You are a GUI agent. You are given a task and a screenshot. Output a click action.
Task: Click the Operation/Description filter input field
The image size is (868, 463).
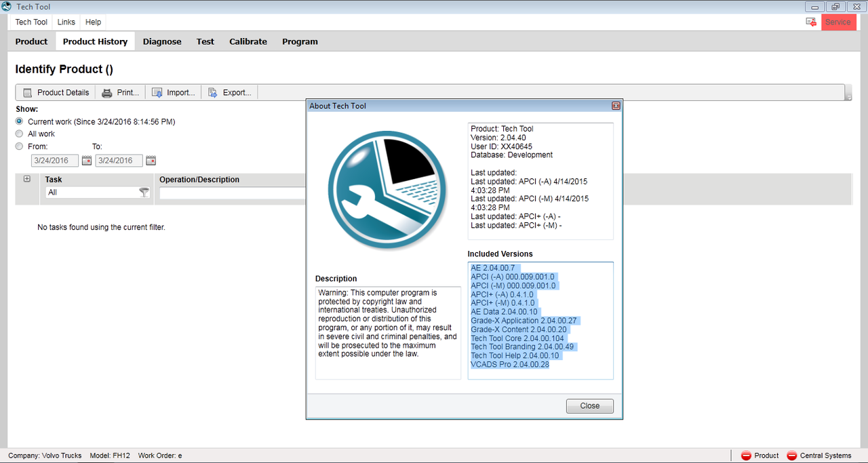(x=233, y=193)
